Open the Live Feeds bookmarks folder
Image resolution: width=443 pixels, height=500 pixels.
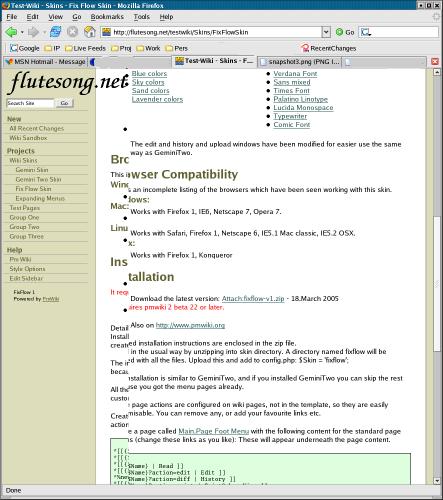tap(85, 48)
